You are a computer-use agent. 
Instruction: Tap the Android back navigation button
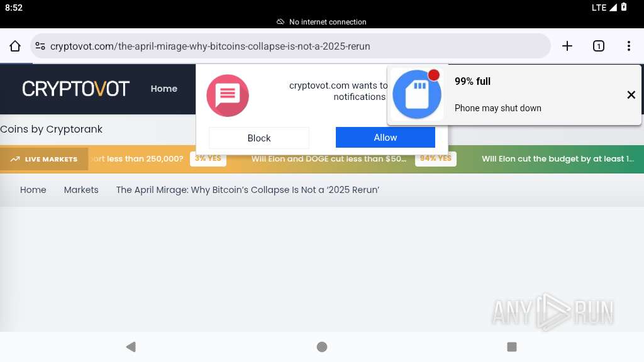[x=131, y=347]
